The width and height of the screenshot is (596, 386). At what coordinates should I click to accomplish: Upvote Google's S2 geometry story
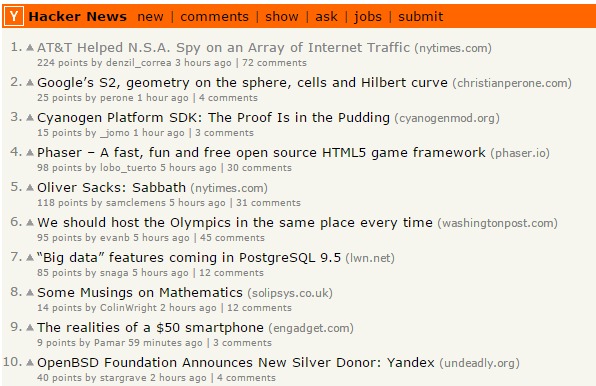coord(30,82)
